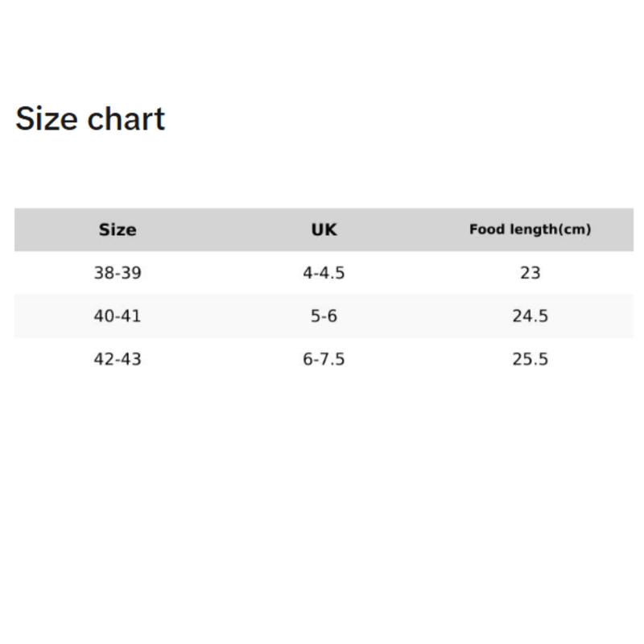Click the 42-43 size cell
This screenshot has width=644, height=644.
118,359
